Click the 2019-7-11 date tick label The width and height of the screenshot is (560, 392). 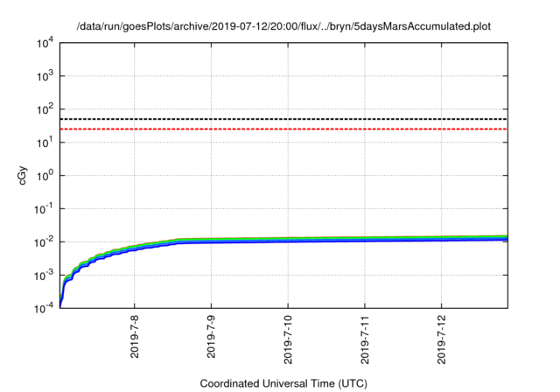click(365, 339)
